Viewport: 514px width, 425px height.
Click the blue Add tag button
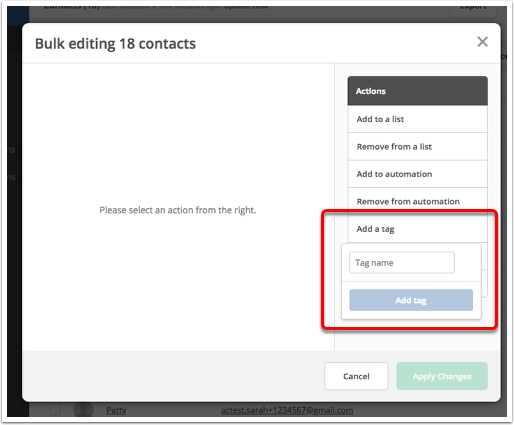point(411,300)
